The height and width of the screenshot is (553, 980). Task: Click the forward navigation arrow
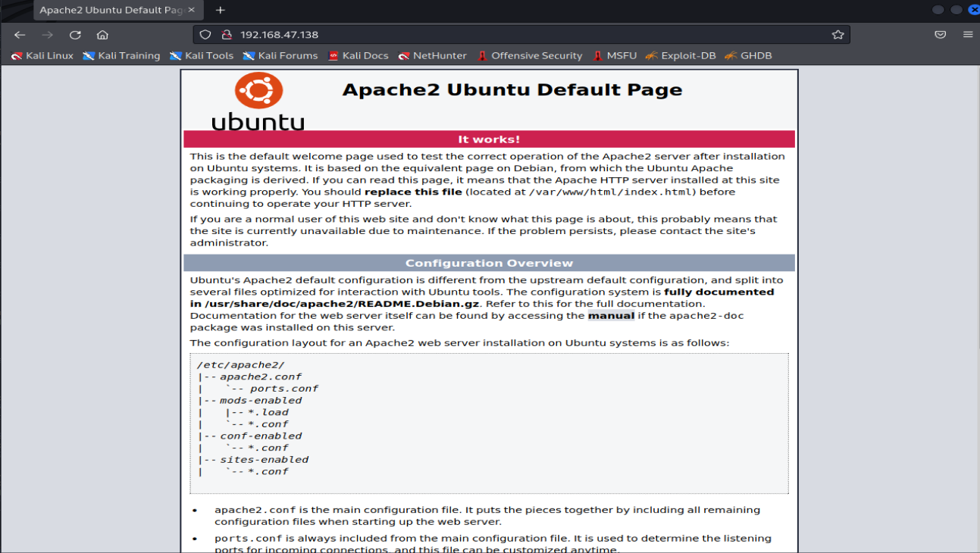tap(48, 35)
